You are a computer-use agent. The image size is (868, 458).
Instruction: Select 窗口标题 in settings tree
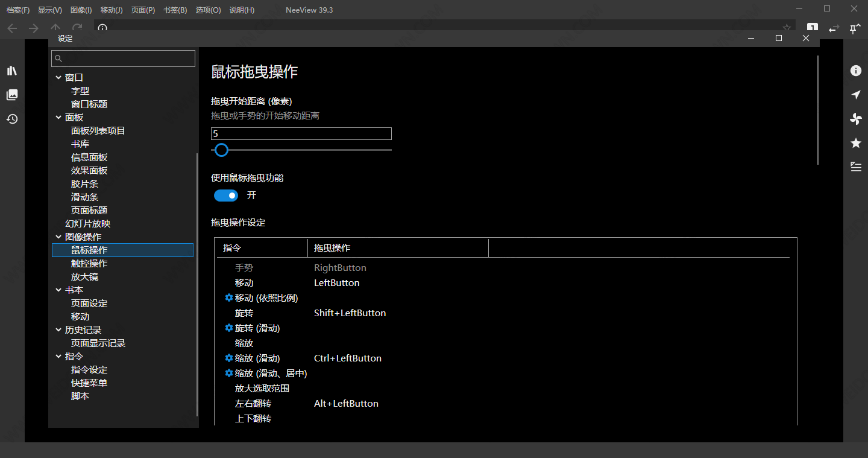[89, 104]
